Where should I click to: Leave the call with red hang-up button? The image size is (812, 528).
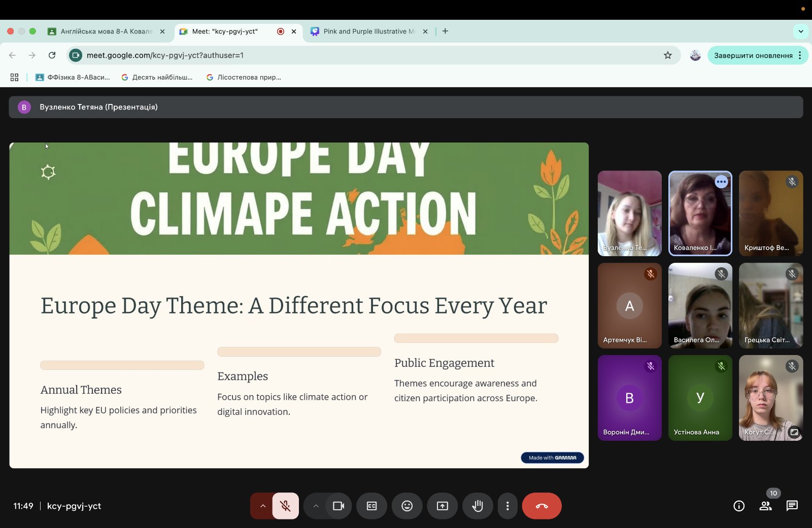tap(542, 506)
